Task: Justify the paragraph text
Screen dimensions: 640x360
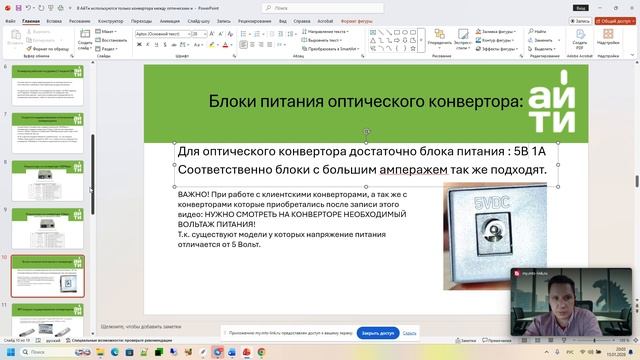Action: coord(269,44)
